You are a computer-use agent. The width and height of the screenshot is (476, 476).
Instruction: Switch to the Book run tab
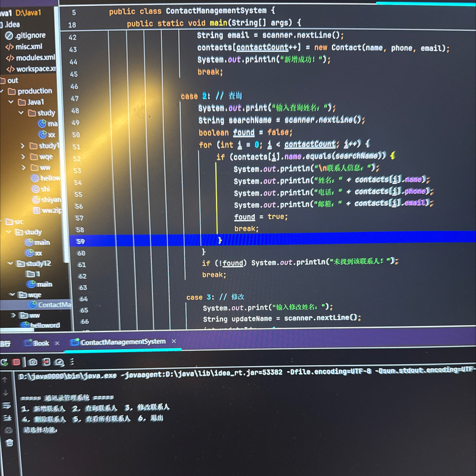point(40,343)
